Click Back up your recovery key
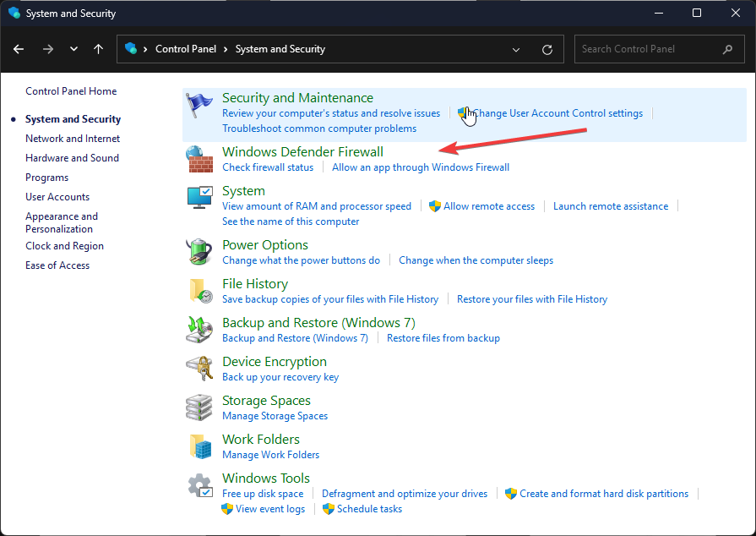The height and width of the screenshot is (536, 756). pos(280,377)
